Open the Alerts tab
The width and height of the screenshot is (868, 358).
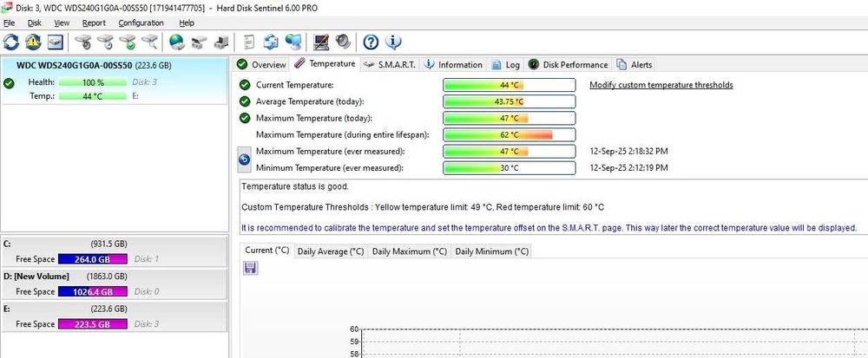tap(635, 65)
